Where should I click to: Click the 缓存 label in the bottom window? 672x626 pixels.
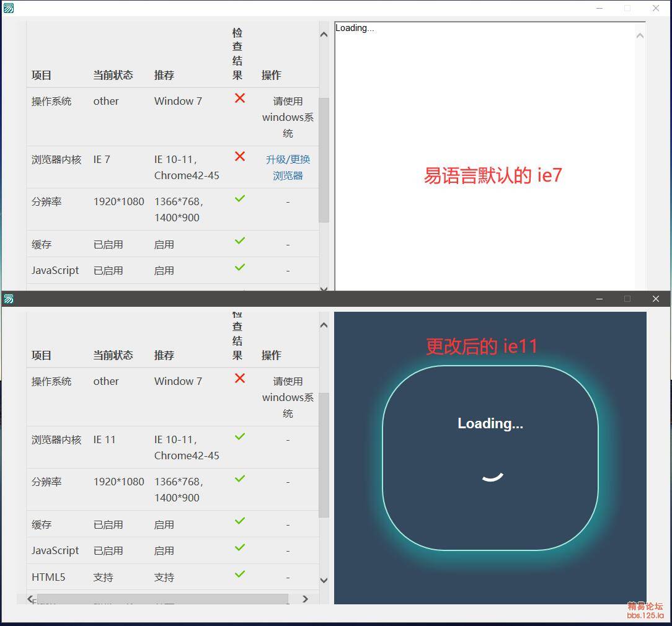(x=42, y=524)
